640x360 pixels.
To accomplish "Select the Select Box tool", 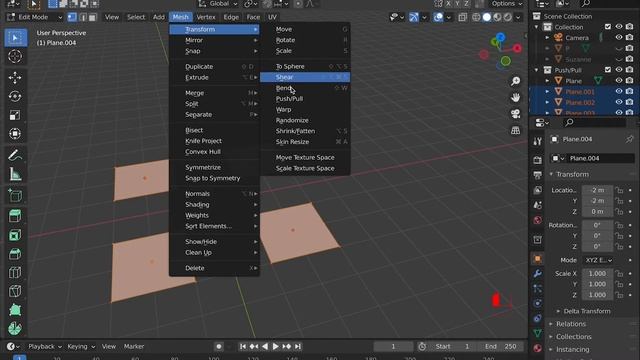I will (x=16, y=38).
